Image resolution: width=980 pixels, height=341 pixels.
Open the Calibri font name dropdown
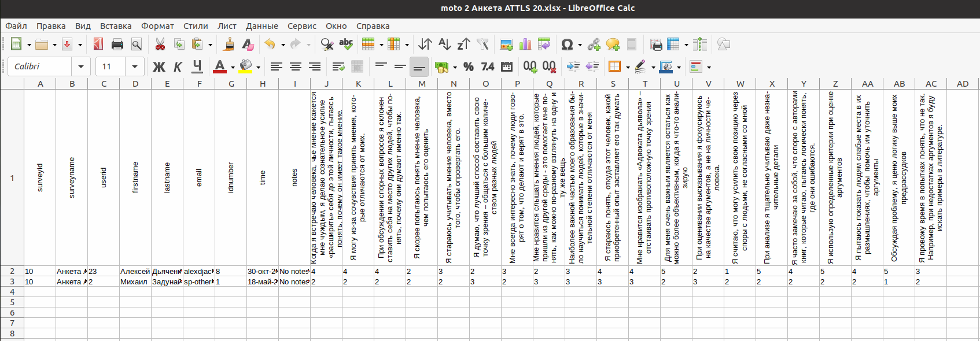pos(81,67)
